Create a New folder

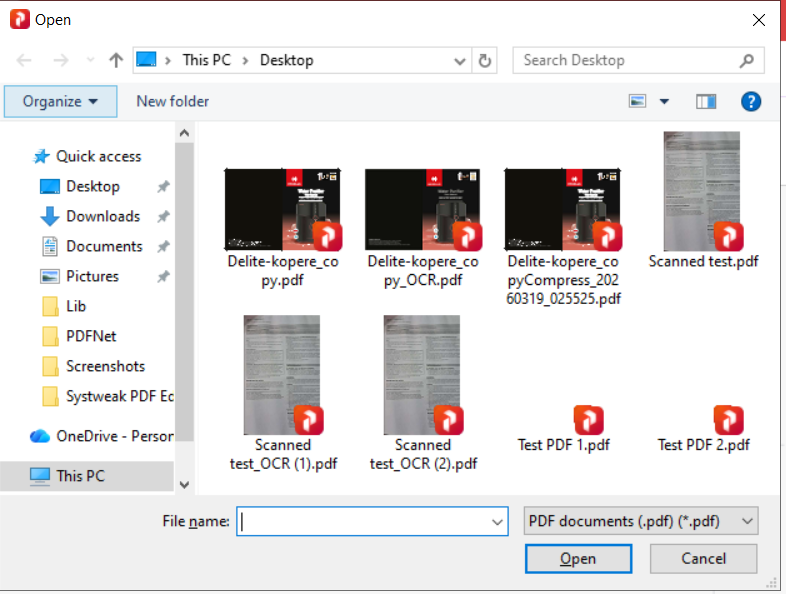(173, 101)
